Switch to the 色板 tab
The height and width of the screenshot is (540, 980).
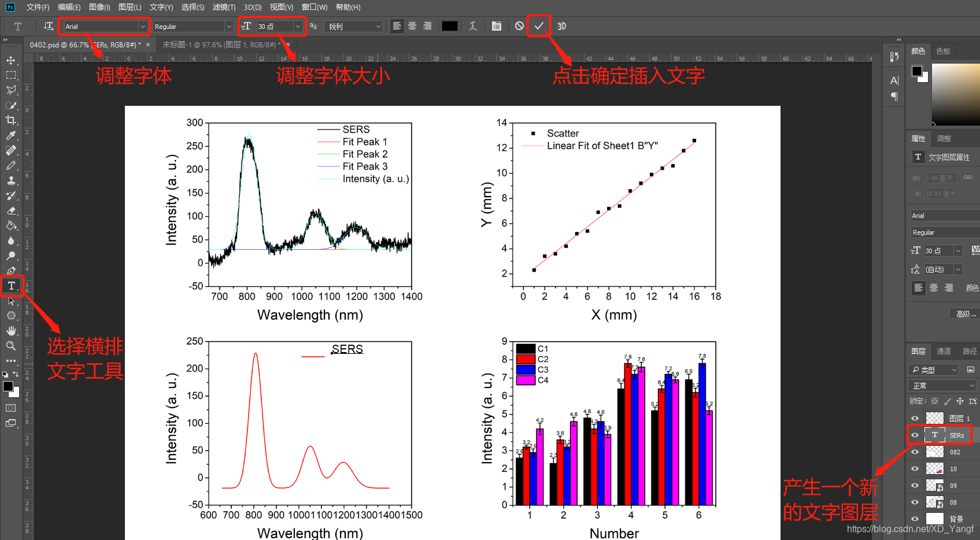tap(943, 51)
